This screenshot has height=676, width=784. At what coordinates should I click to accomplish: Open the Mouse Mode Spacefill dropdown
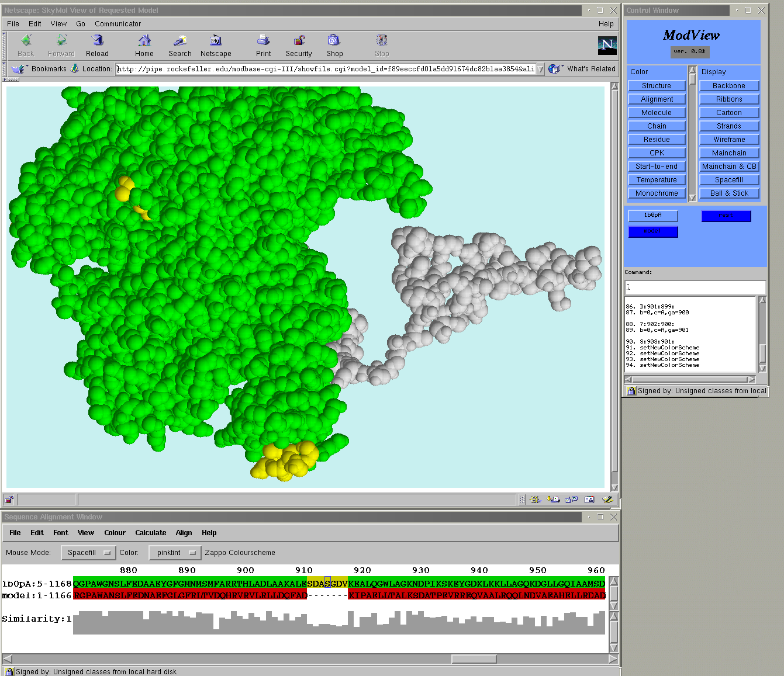[x=89, y=553]
